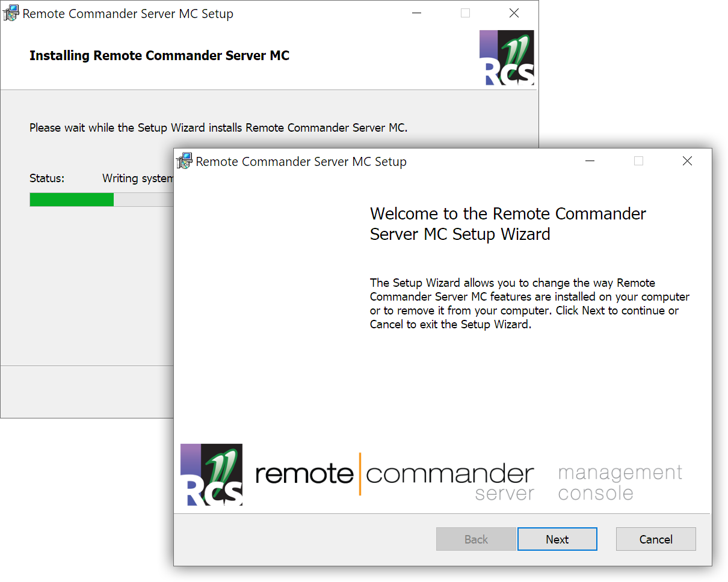Click installer icon in back window title bar

click(x=10, y=13)
